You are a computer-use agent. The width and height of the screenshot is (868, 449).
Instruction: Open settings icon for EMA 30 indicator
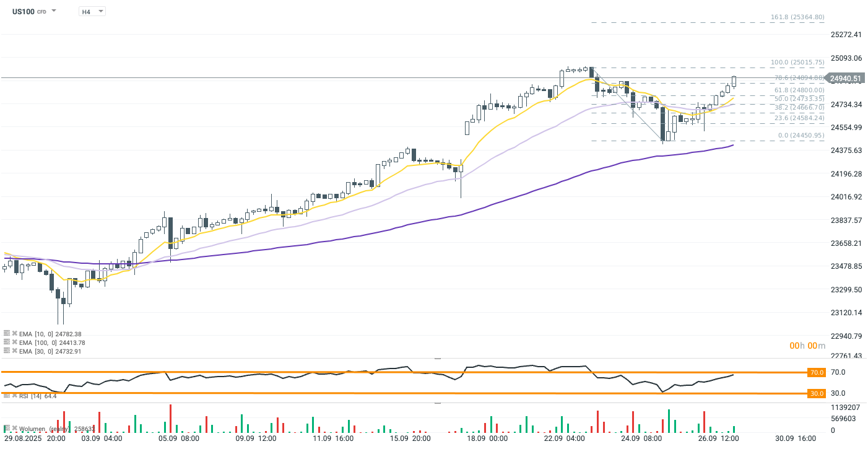point(7,351)
